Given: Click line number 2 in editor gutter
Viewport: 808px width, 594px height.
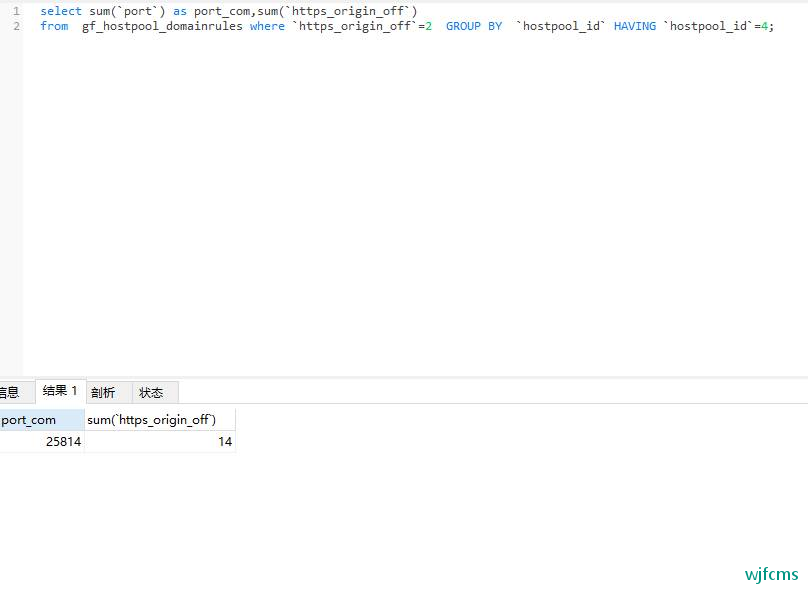Looking at the screenshot, I should (x=16, y=26).
